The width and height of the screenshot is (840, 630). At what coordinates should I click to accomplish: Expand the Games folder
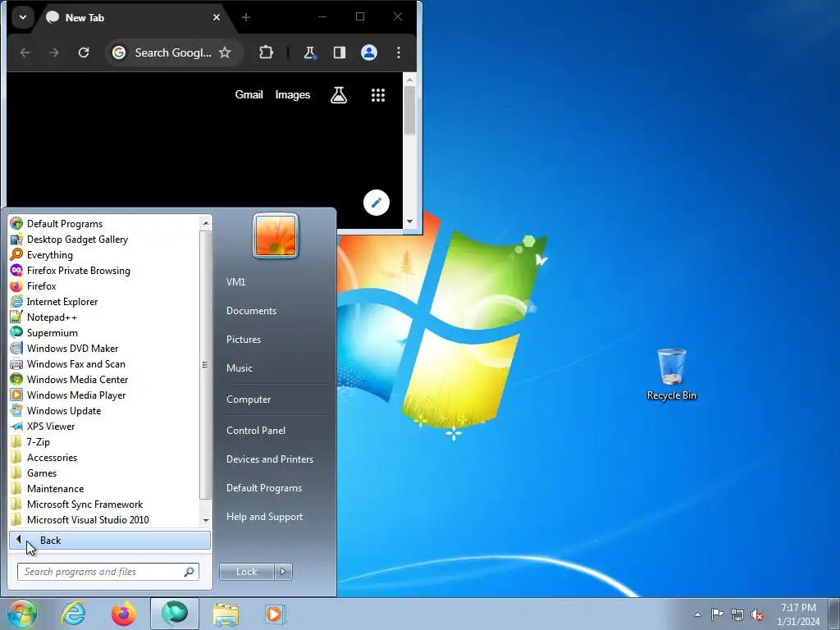104,473
